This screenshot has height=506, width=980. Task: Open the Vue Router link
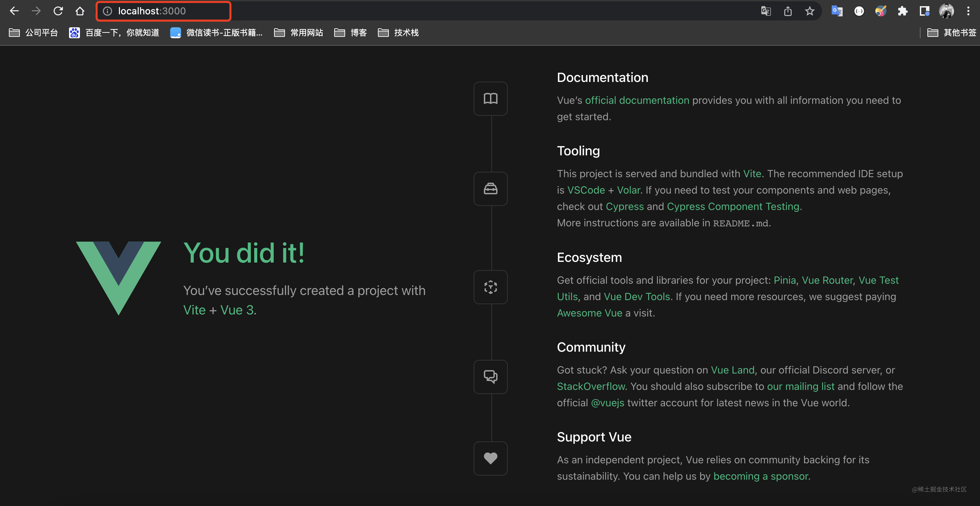pyautogui.click(x=827, y=280)
